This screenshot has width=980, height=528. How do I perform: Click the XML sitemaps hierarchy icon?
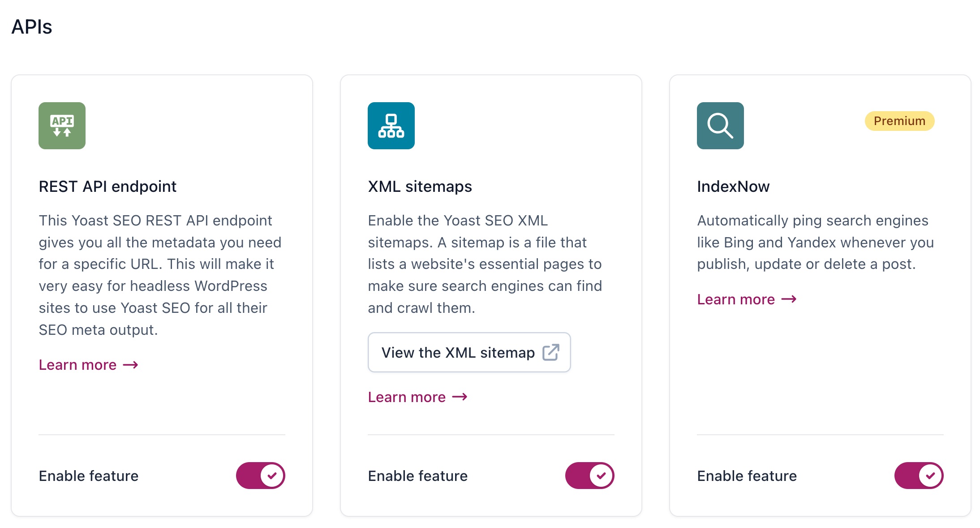point(391,126)
